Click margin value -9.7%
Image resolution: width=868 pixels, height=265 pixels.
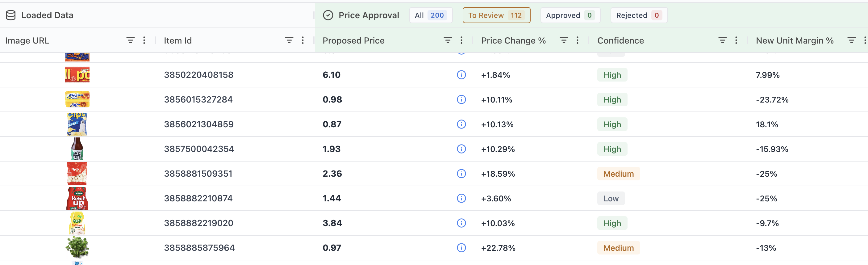tap(768, 223)
